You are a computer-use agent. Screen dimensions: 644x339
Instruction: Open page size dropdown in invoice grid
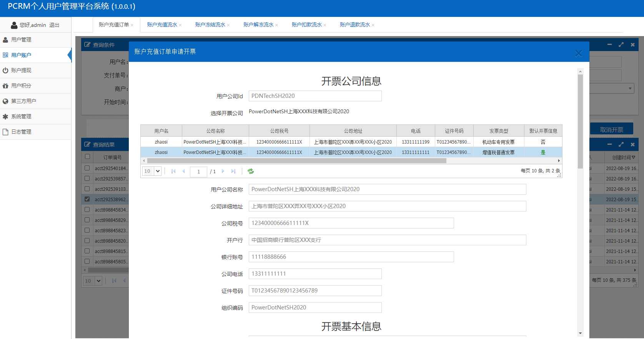(158, 171)
